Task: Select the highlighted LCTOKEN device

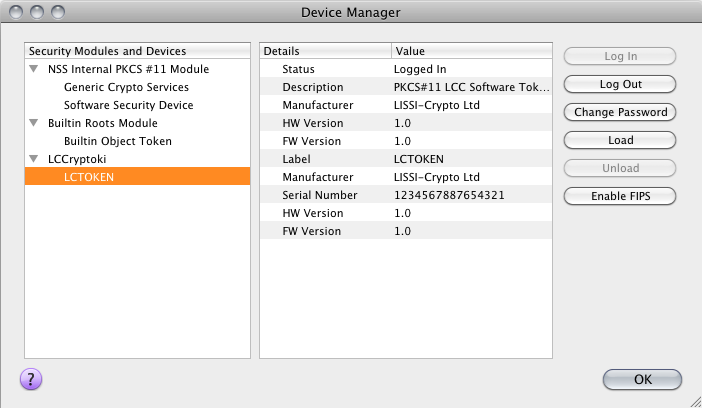Action: point(137,176)
